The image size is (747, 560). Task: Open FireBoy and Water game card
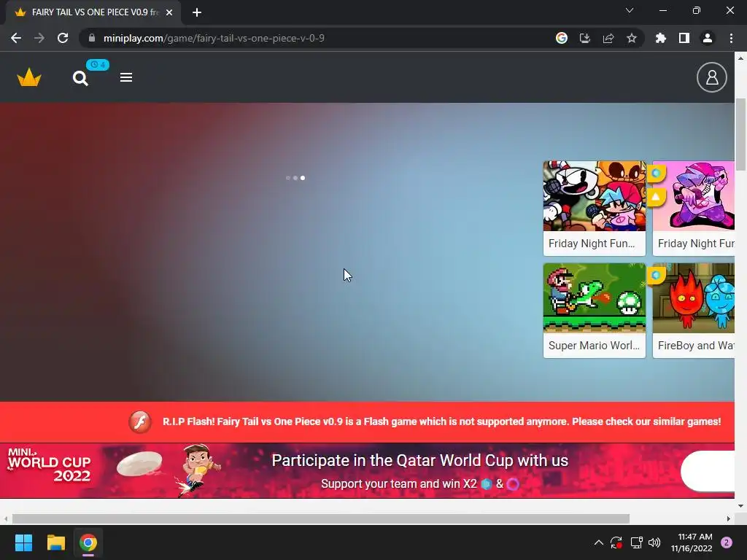[x=693, y=310]
